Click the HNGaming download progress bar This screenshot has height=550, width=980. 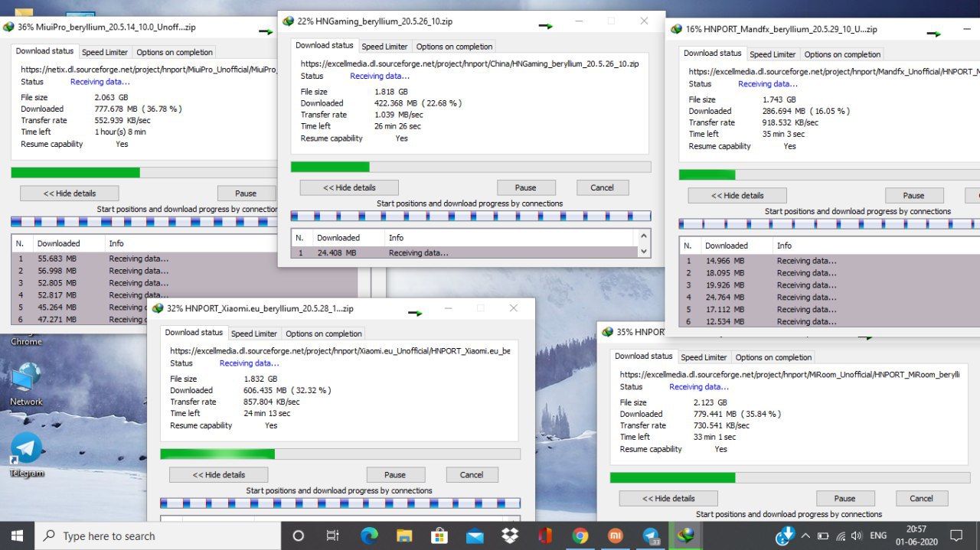471,167
